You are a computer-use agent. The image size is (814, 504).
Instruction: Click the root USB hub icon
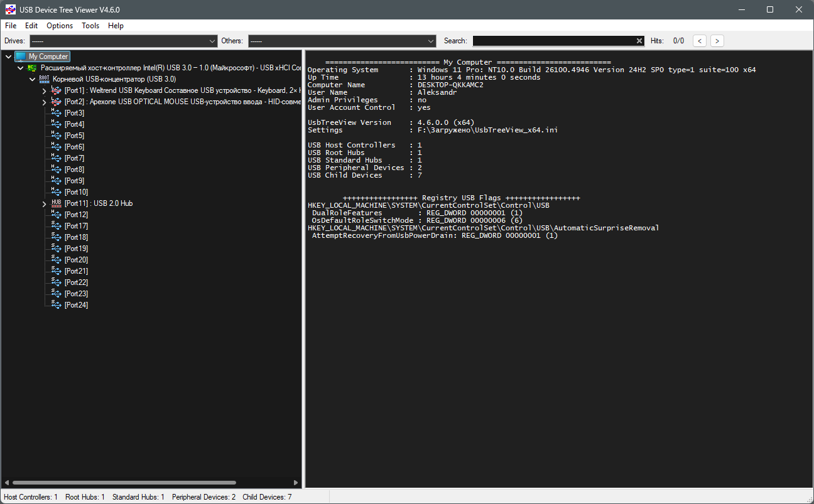tap(44, 79)
